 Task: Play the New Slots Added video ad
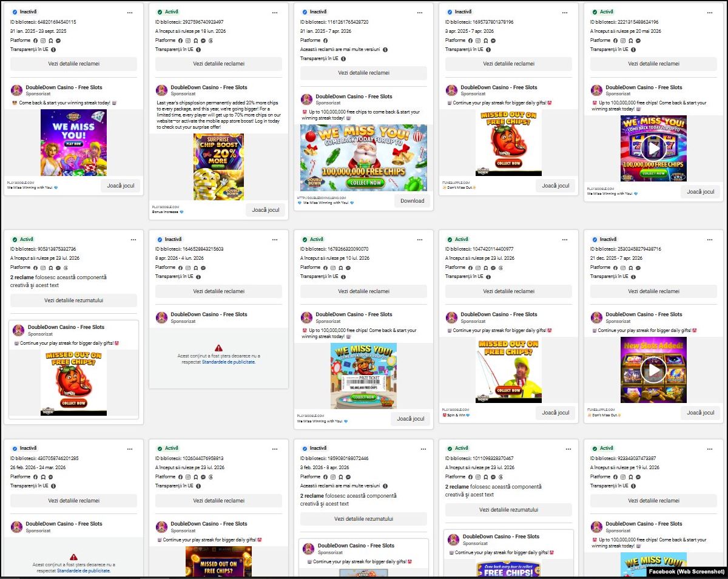pyautogui.click(x=653, y=370)
